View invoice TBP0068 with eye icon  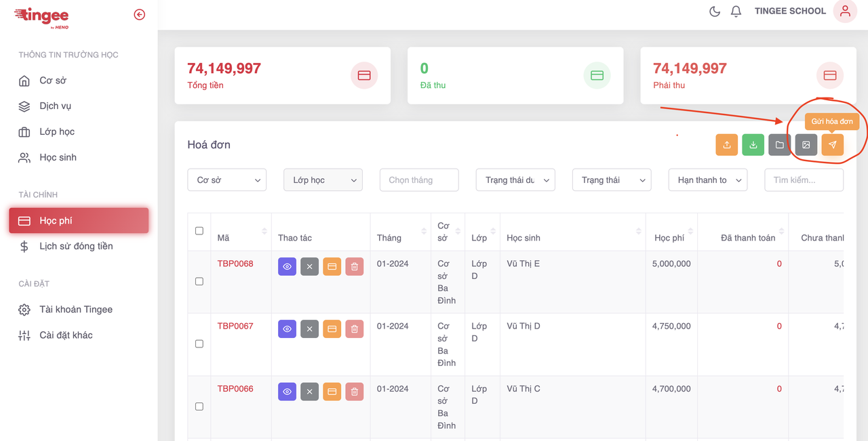coord(287,267)
